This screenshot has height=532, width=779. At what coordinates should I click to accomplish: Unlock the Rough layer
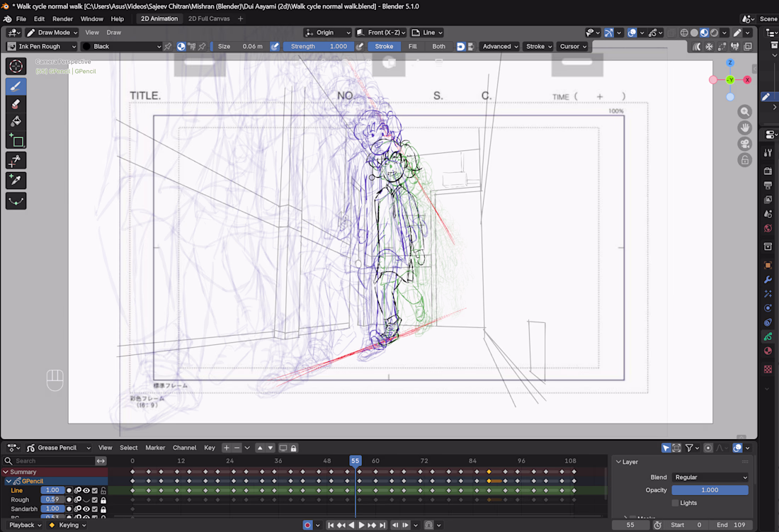click(x=103, y=499)
